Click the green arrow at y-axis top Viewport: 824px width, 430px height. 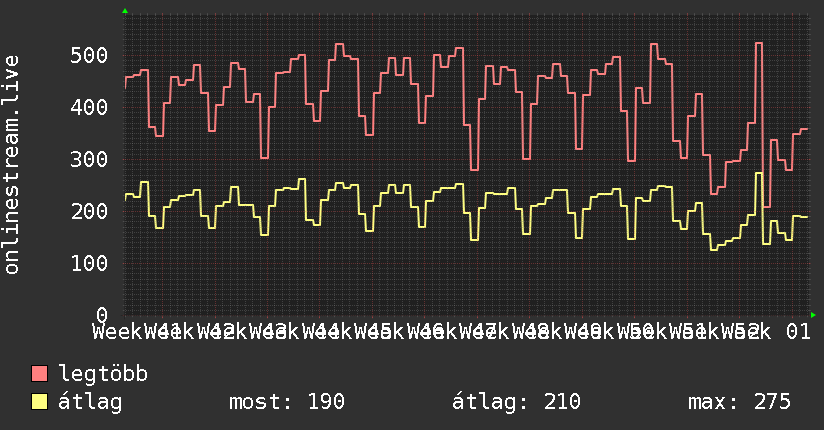click(x=125, y=11)
